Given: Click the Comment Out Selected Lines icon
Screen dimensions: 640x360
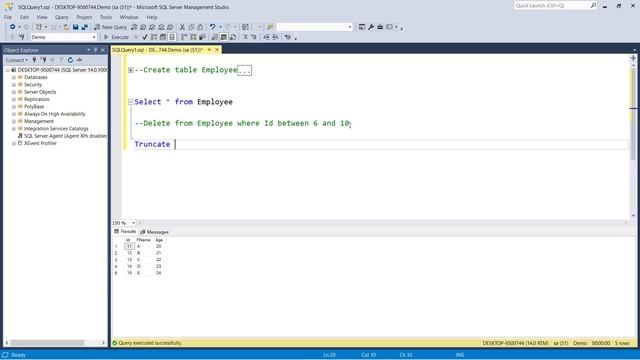Looking at the screenshot, I should pos(245,37).
